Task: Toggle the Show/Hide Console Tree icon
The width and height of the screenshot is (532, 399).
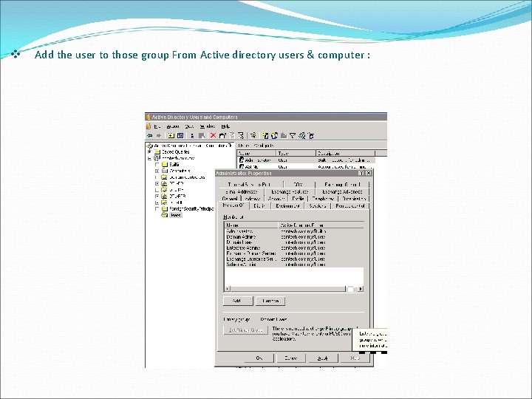Action: pyautogui.click(x=180, y=136)
